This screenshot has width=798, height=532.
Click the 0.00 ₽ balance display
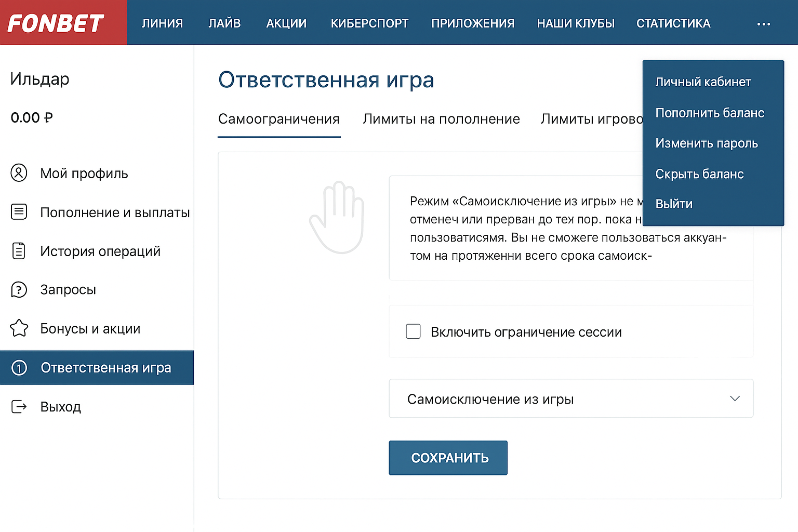(31, 117)
